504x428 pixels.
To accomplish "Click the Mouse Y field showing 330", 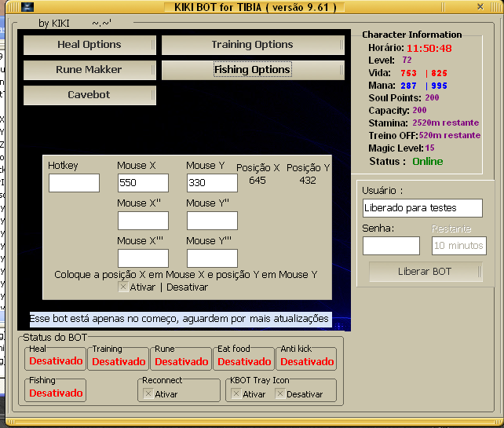I will [212, 183].
